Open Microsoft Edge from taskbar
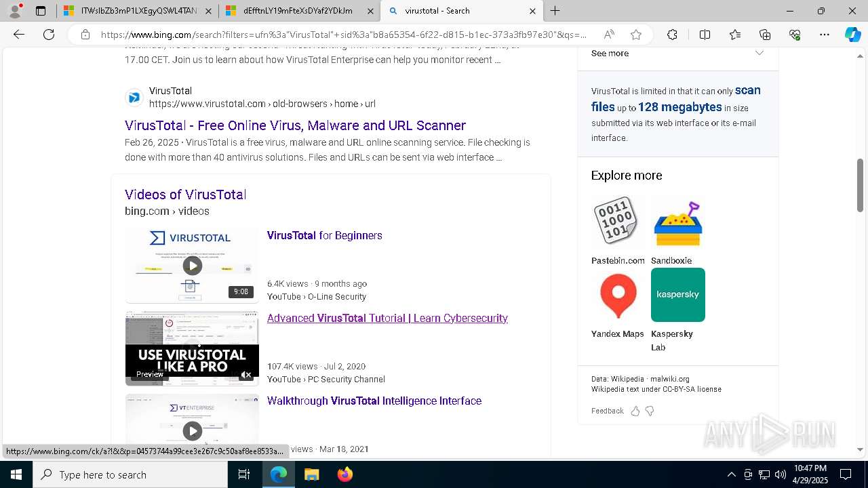 pyautogui.click(x=279, y=474)
